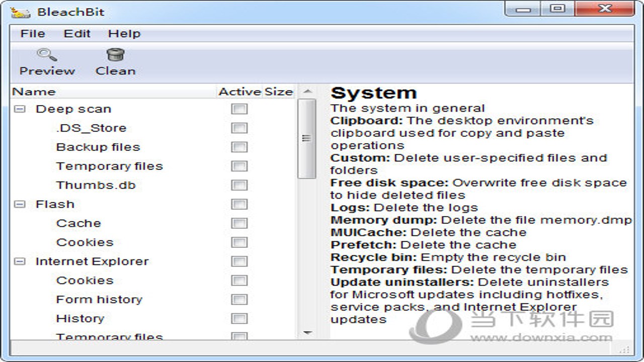Select Temporary files label under Deep scan
The width and height of the screenshot is (644, 362).
click(x=110, y=166)
